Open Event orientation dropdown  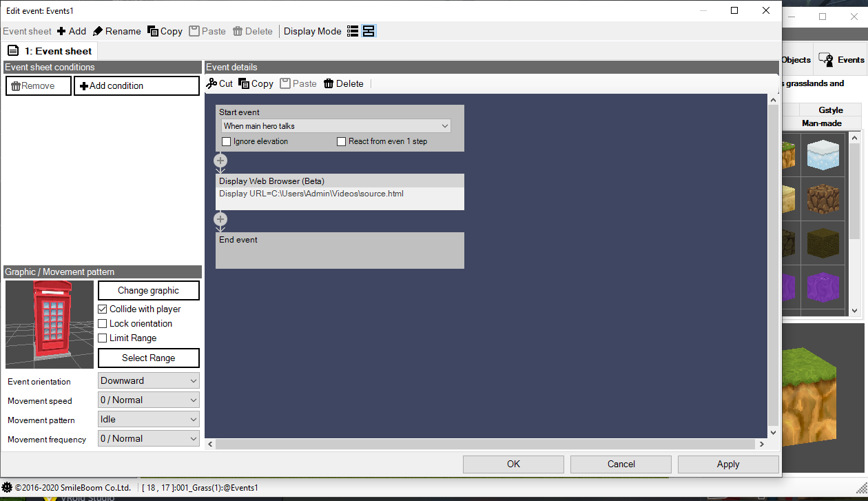tap(149, 380)
